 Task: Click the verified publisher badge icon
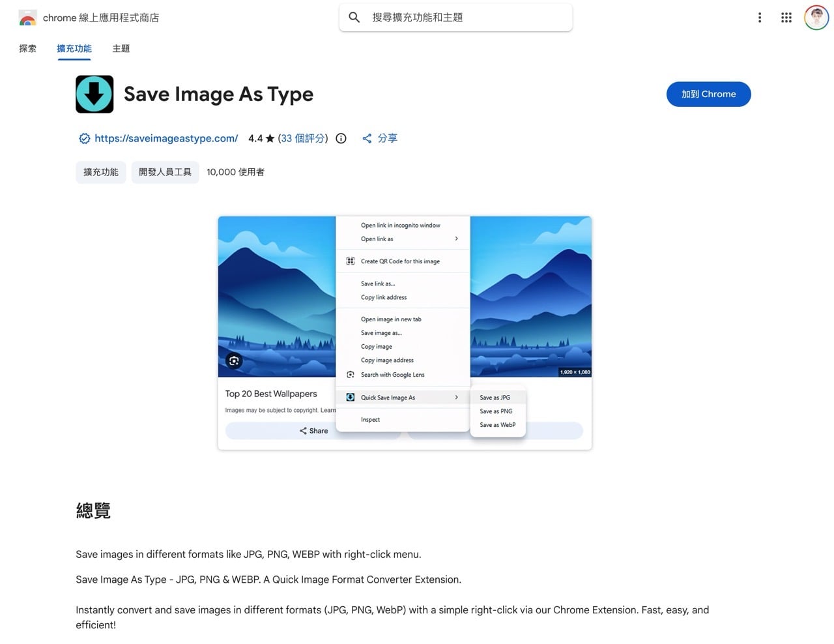pyautogui.click(x=84, y=138)
